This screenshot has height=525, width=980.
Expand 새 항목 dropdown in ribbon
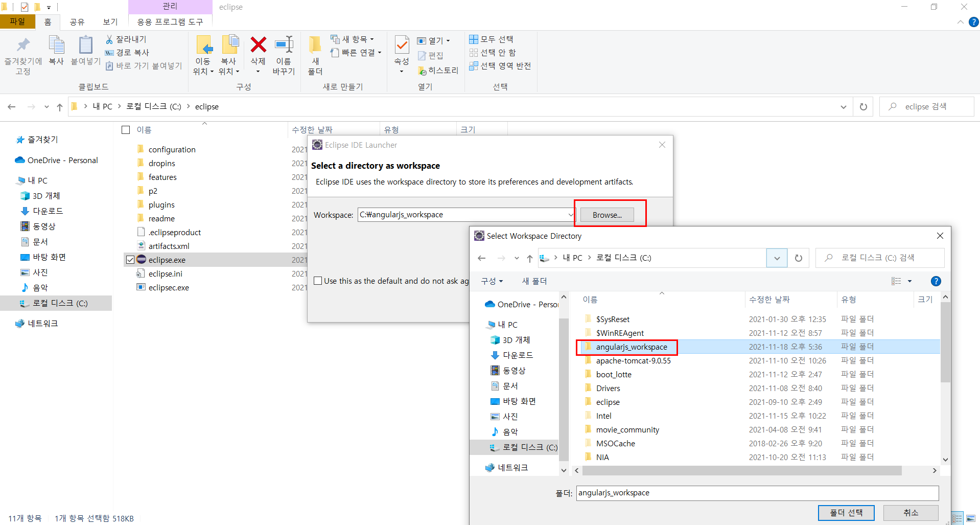[352, 39]
